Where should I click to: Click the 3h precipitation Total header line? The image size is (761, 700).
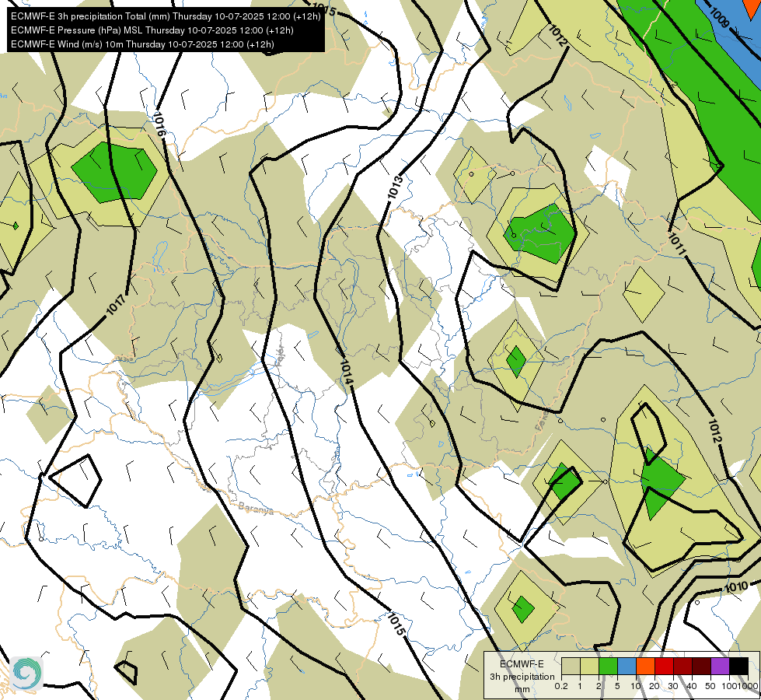click(x=166, y=16)
